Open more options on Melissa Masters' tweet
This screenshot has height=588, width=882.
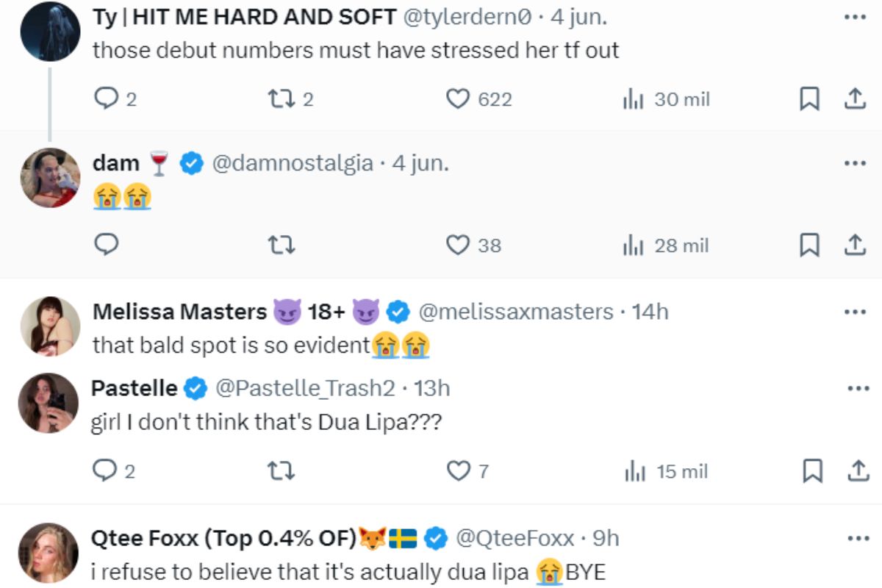(855, 312)
